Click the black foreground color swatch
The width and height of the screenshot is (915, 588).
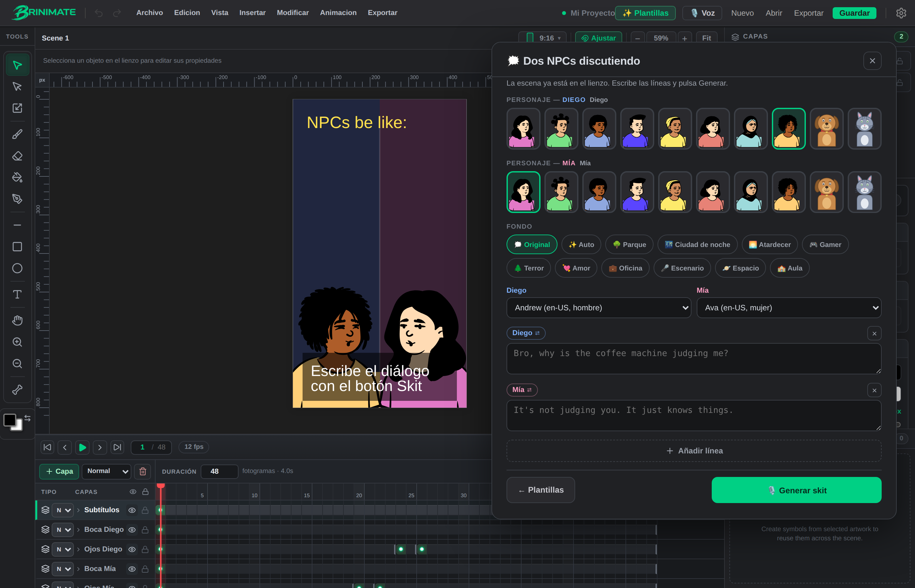point(9,420)
